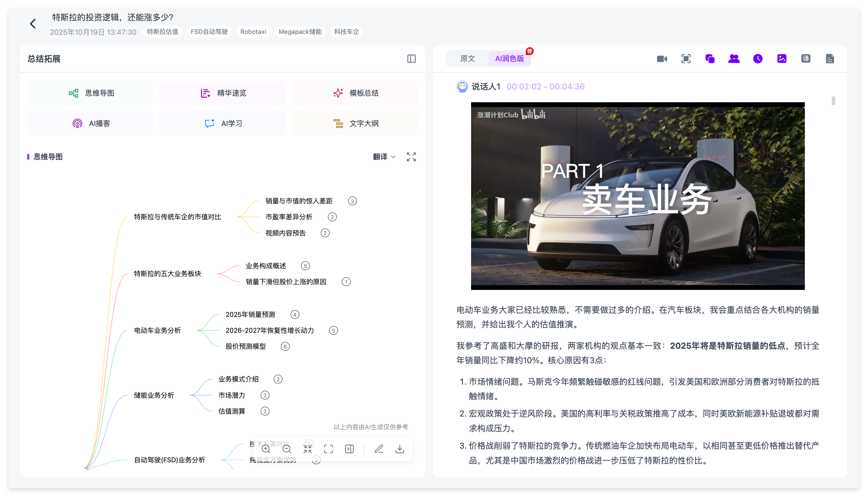This screenshot has width=868, height=497.
Task: Click the Robotaxi tag
Action: click(253, 32)
